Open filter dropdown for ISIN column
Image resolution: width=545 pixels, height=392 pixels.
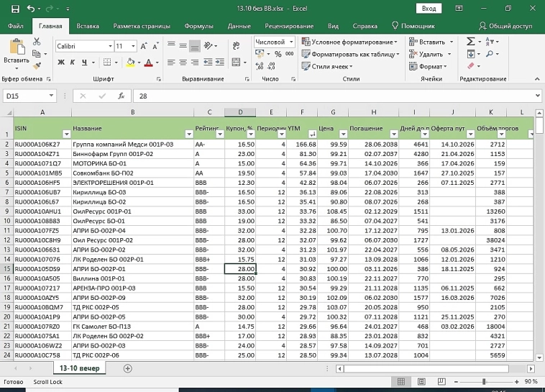[x=65, y=134]
